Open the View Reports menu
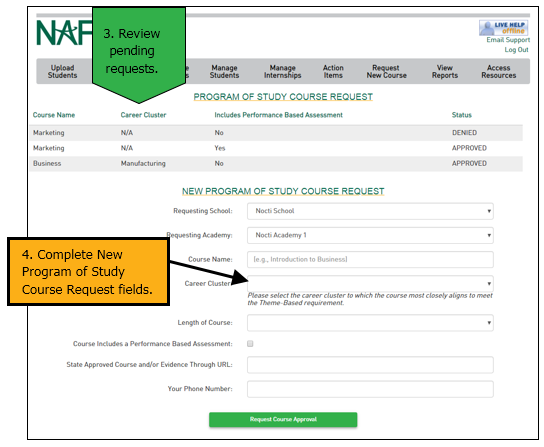The image size is (544, 447). click(445, 71)
